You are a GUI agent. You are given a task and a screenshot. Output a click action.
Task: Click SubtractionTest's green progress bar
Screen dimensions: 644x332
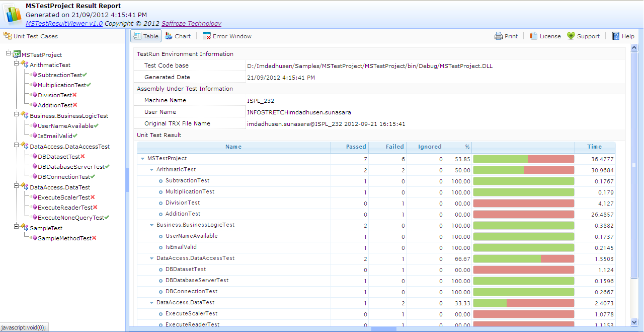(523, 180)
